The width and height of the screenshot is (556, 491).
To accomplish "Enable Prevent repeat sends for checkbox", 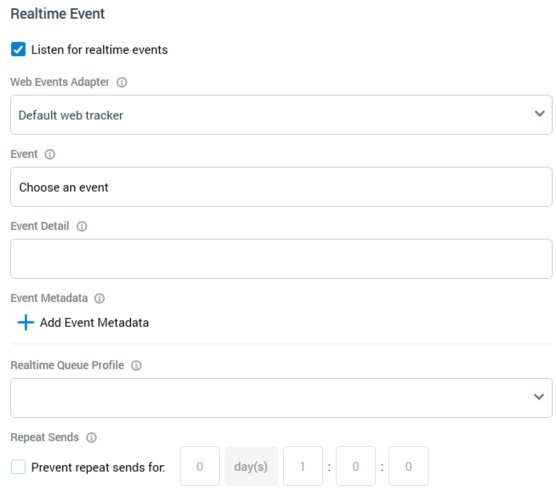I will point(18,467).
